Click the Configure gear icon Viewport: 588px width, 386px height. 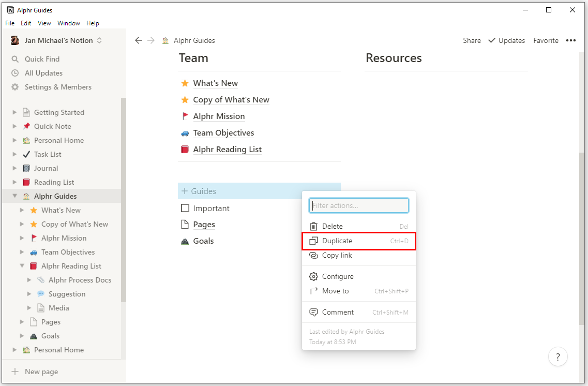point(313,277)
